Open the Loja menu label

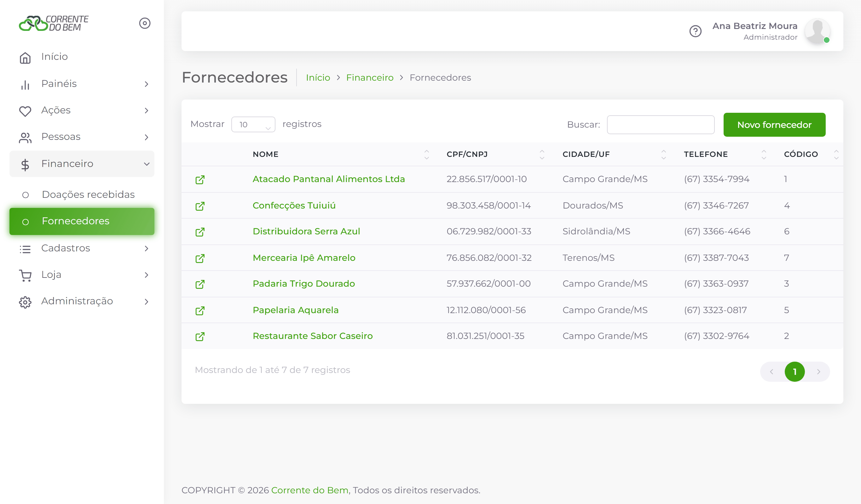[51, 275]
